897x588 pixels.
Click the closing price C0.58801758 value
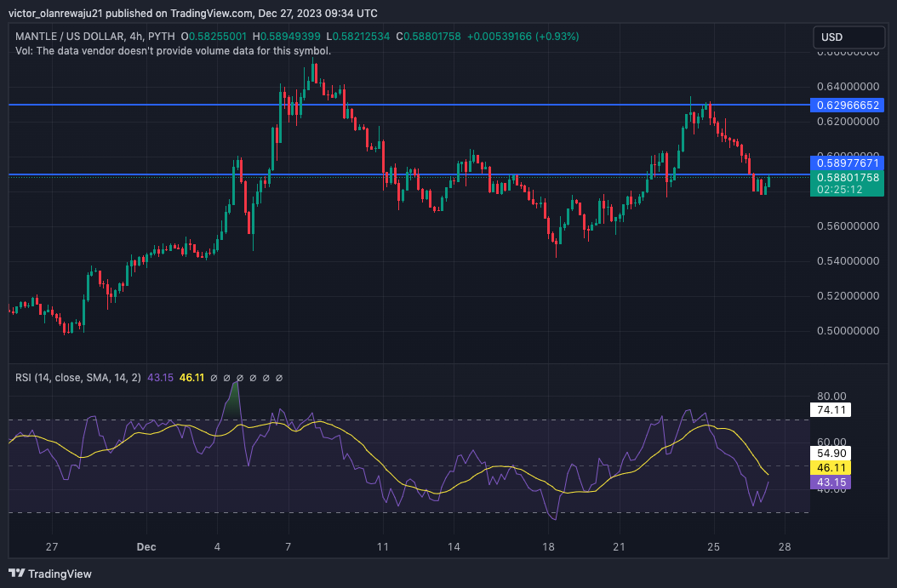coord(428,36)
